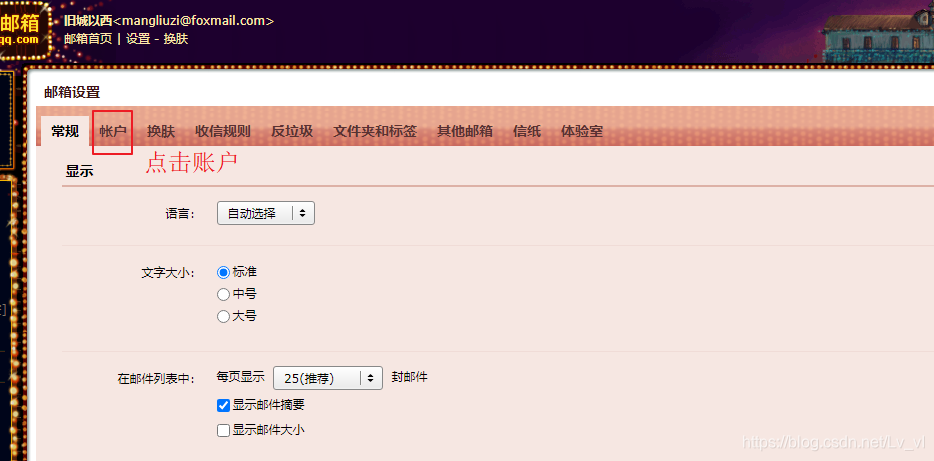Select the 标准 text size radio
Screen dimensions: 934x461
[223, 273]
